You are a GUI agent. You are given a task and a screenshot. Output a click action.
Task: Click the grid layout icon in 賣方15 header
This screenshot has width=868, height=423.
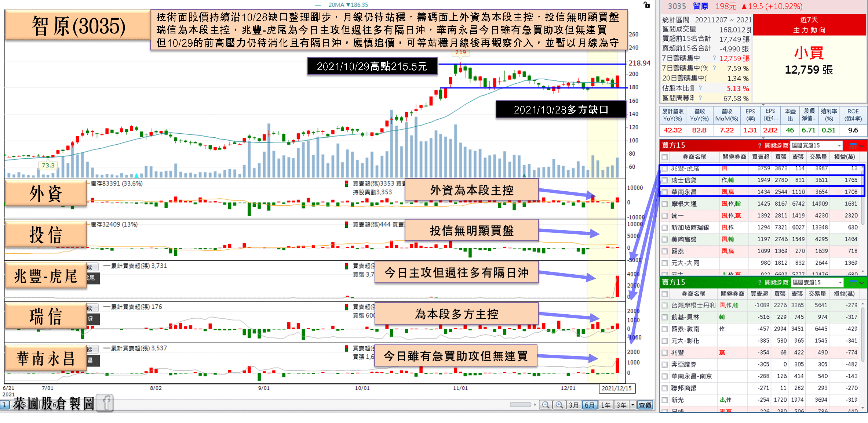click(853, 282)
